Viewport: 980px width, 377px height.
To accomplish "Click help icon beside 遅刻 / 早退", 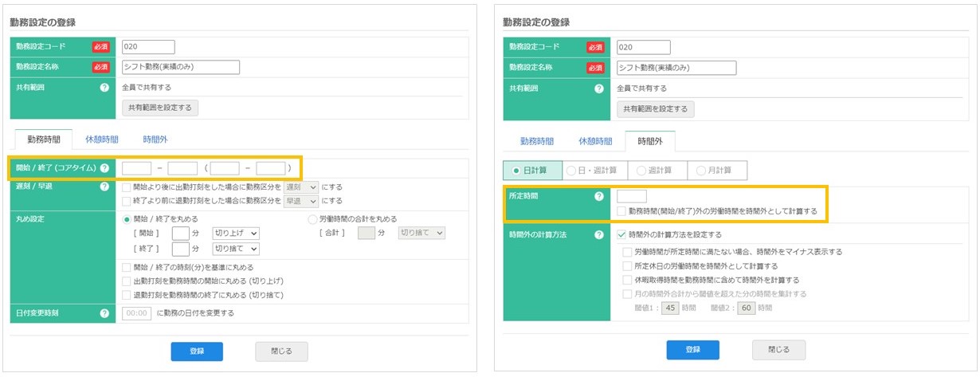I will click(x=104, y=187).
